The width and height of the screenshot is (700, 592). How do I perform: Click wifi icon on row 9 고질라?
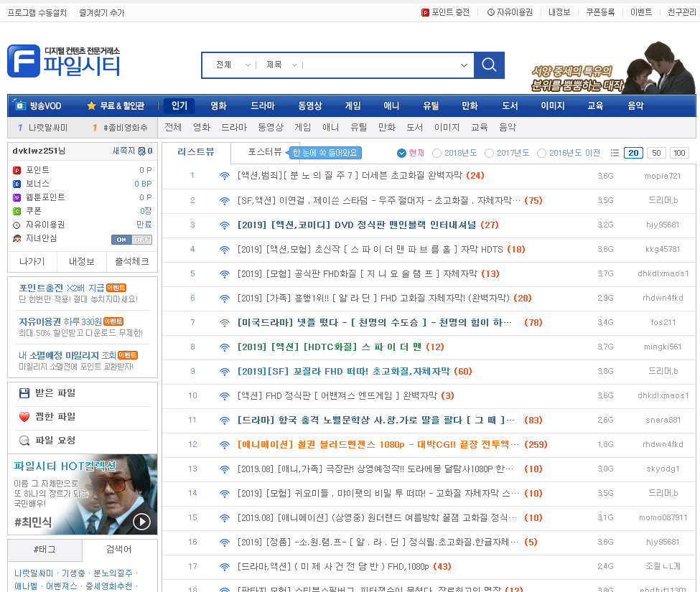pyautogui.click(x=225, y=372)
